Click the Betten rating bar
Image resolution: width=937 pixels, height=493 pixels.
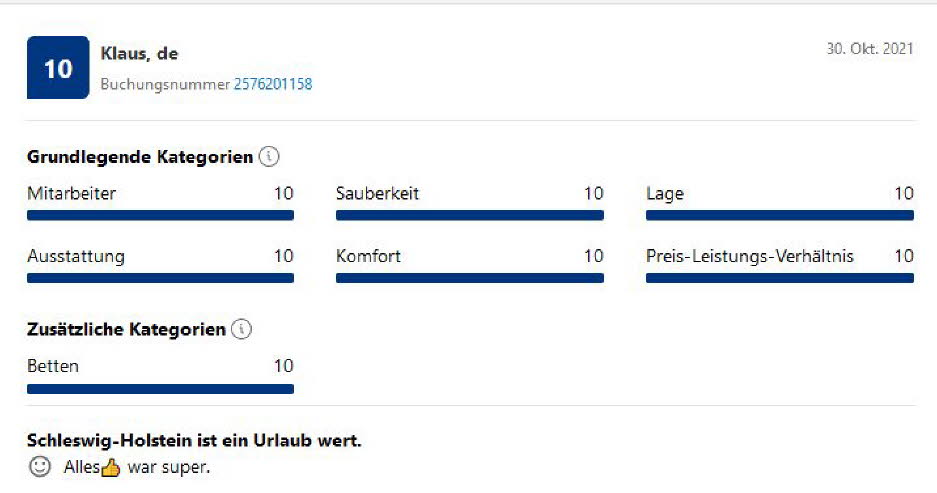tap(160, 389)
